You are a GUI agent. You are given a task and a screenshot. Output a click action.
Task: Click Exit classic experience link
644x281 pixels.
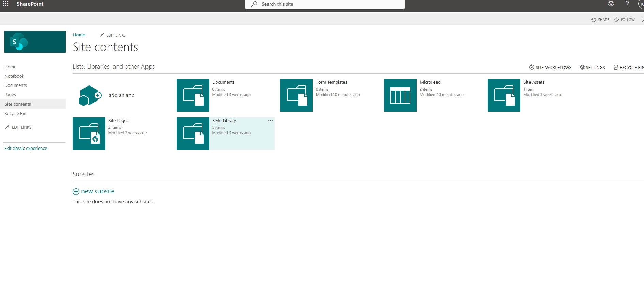26,149
